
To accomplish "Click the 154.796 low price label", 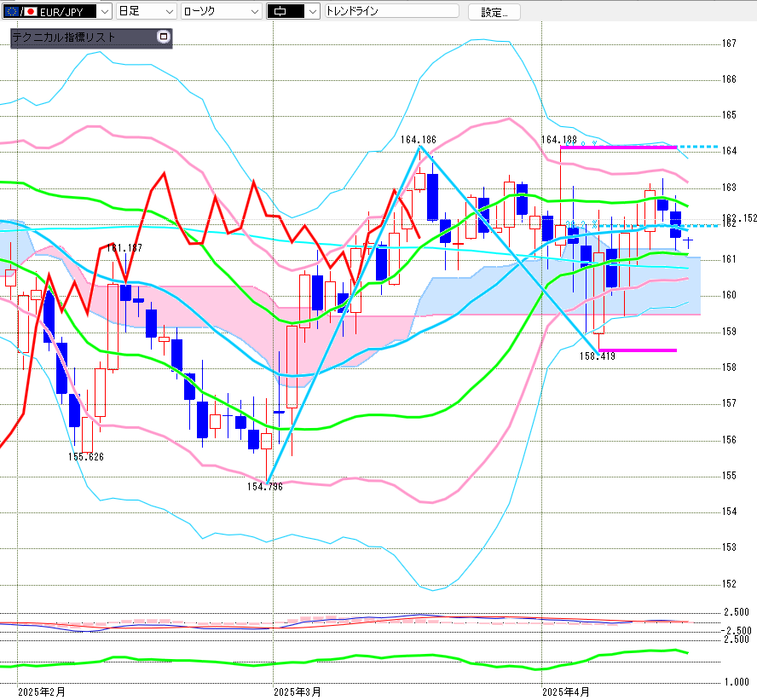I will coord(265,487).
